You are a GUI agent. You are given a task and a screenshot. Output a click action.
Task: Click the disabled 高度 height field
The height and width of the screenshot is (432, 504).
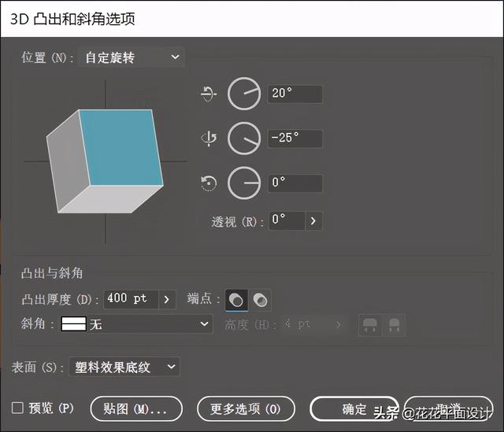click(x=306, y=325)
